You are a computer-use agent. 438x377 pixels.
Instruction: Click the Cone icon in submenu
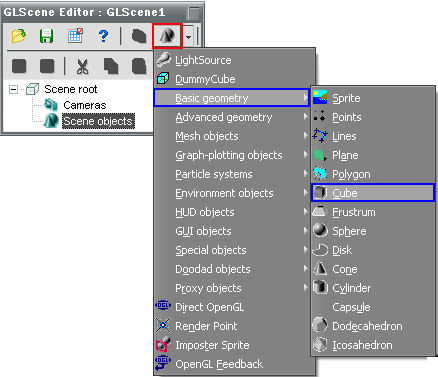point(320,268)
